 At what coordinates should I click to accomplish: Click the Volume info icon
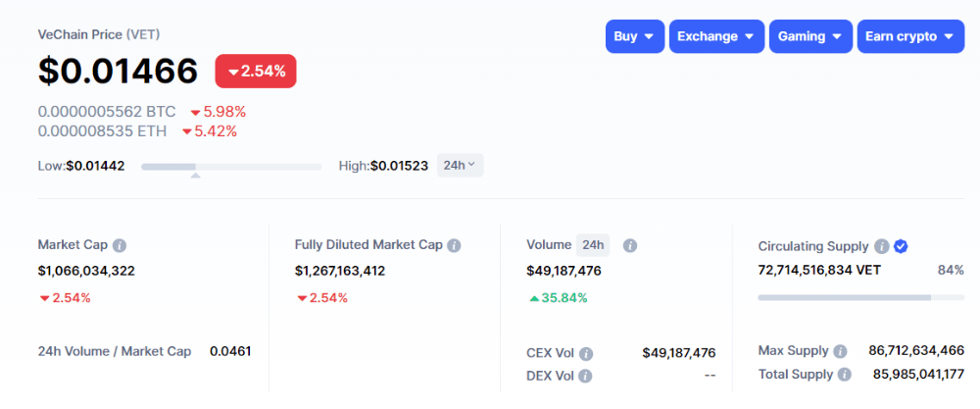(x=630, y=245)
